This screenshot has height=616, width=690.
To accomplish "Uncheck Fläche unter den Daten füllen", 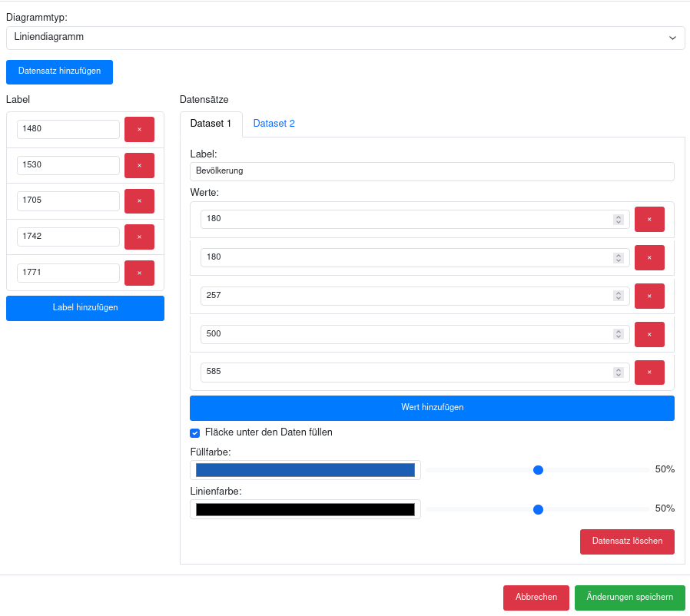I will click(x=195, y=432).
